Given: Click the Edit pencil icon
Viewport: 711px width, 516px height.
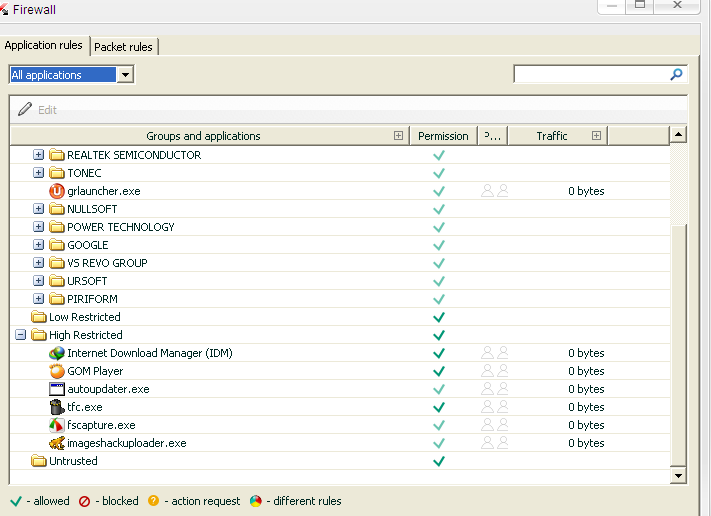Looking at the screenshot, I should 25,109.
